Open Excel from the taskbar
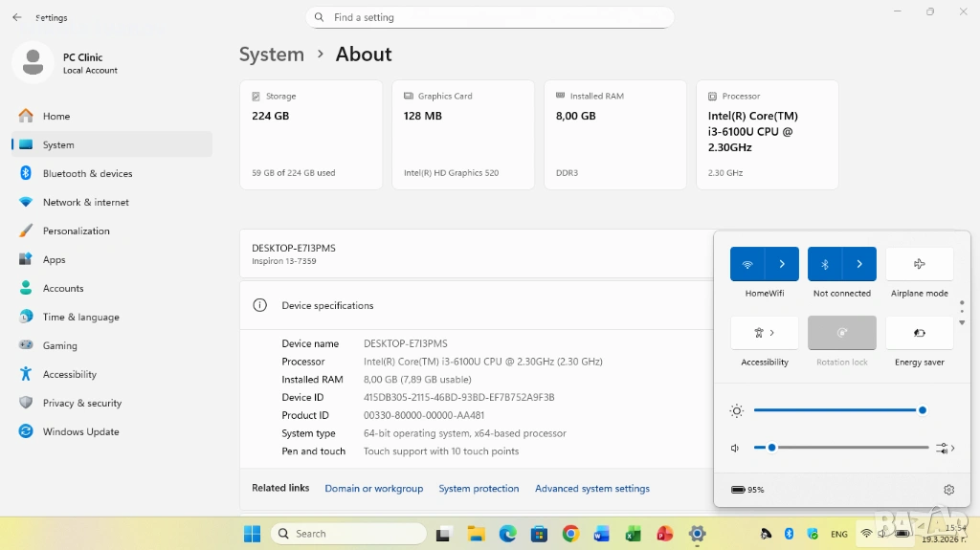 (634, 534)
